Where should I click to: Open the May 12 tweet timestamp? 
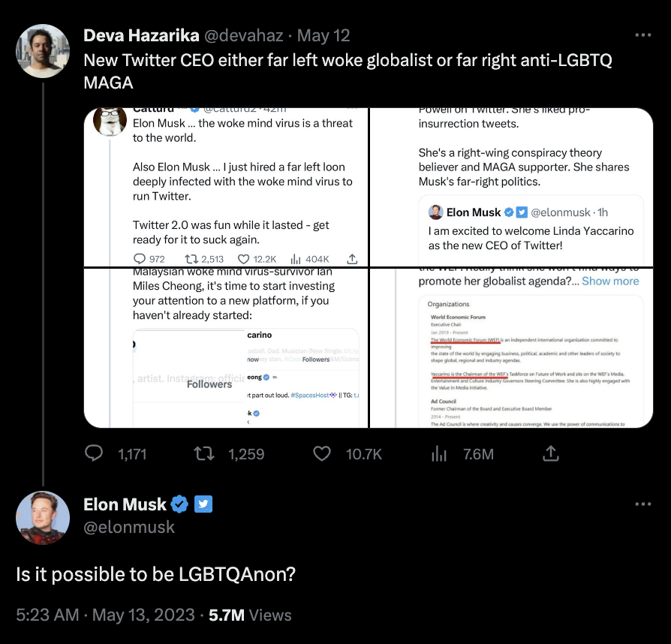(323, 36)
